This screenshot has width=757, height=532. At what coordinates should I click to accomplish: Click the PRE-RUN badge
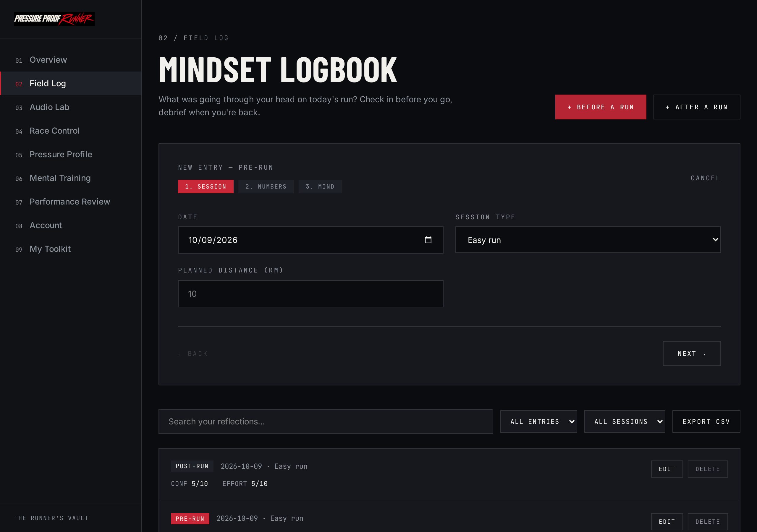(x=190, y=519)
